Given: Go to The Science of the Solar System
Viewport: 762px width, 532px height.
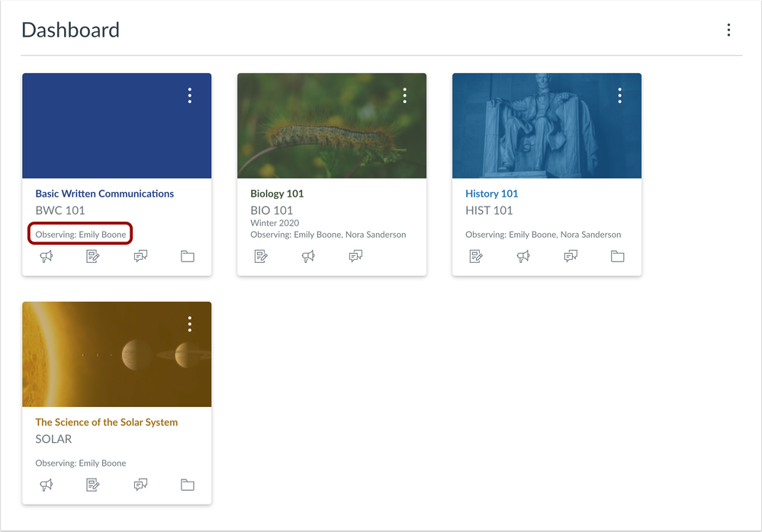Looking at the screenshot, I should (106, 422).
